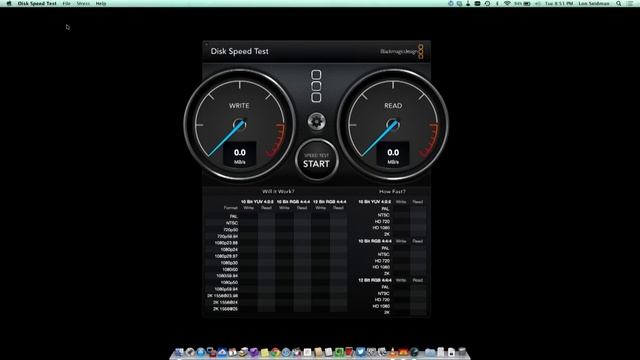This screenshot has width=640, height=360.
Task: Open the Help menu
Action: [101, 3]
